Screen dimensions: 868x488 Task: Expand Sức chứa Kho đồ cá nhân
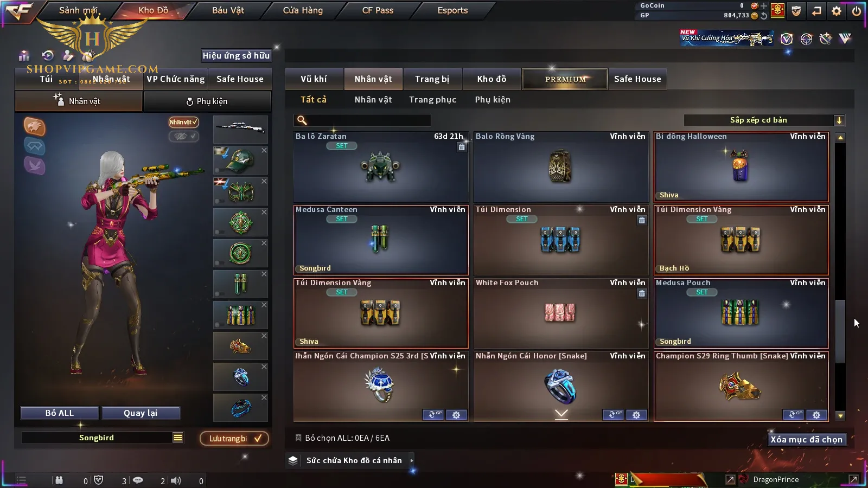pos(412,460)
